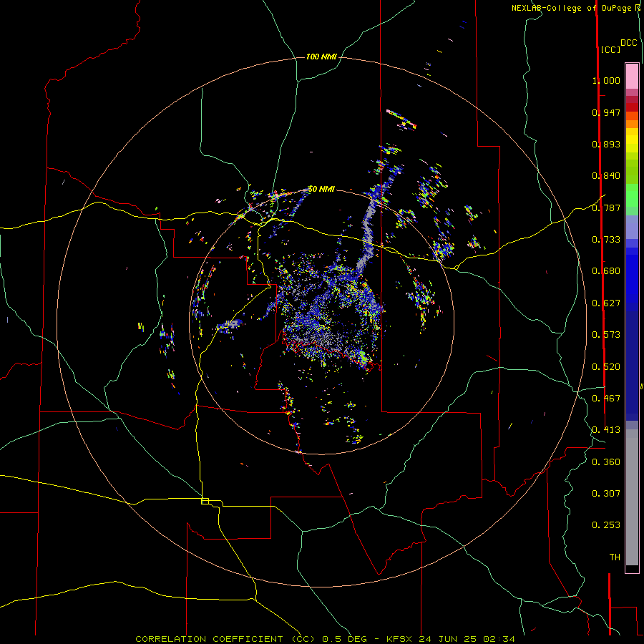Click the 100 NMI range ring label
644x644 pixels.
(321, 57)
